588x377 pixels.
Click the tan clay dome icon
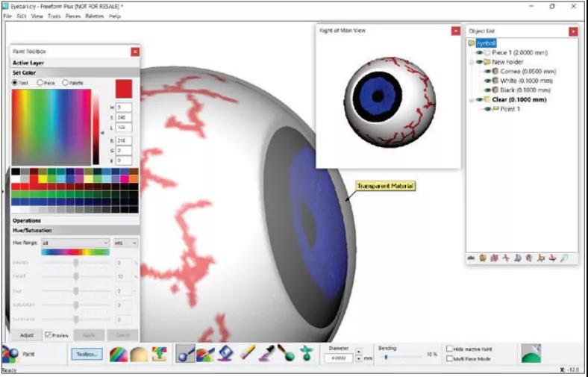[x=139, y=354]
